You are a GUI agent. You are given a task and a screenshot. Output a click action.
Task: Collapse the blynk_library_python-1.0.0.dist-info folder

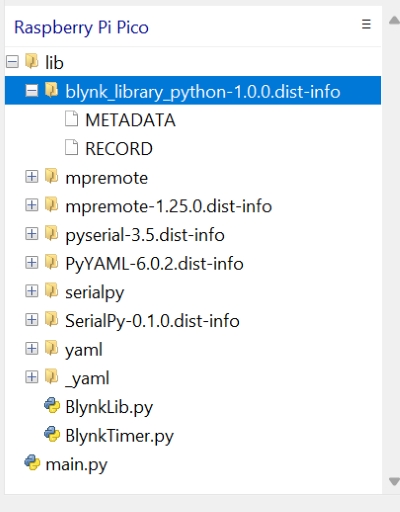(x=32, y=90)
